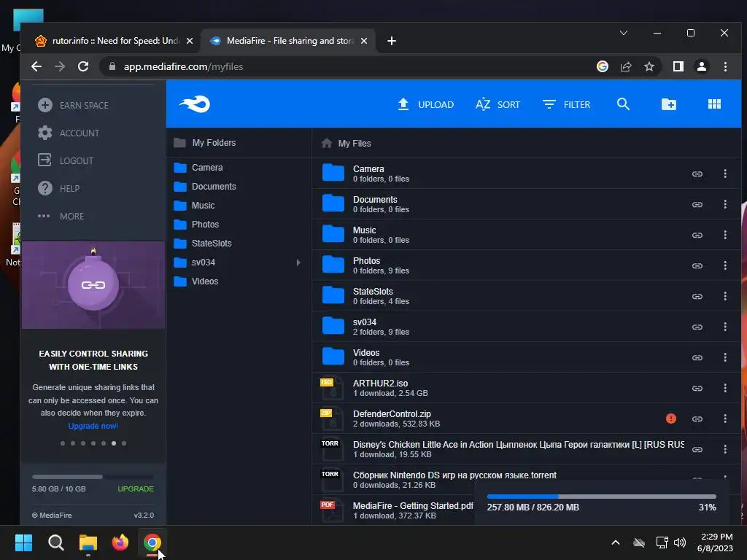Open a new browser tab
747x560 pixels.
coord(392,41)
